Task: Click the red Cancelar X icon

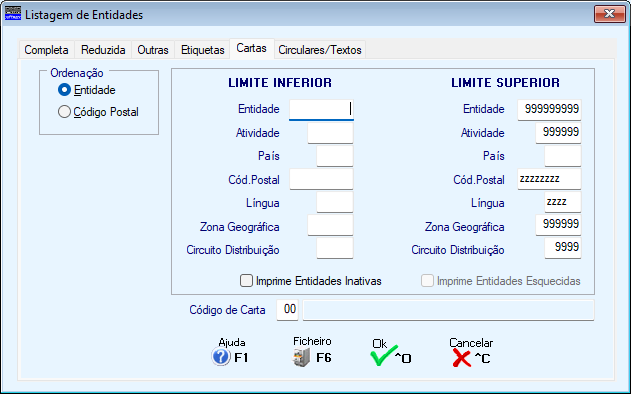Action: 462,358
